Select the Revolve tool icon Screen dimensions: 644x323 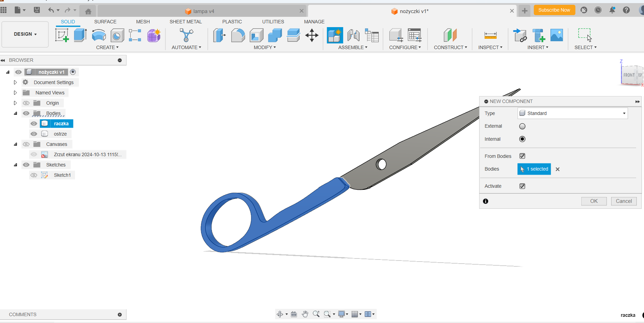coord(99,35)
